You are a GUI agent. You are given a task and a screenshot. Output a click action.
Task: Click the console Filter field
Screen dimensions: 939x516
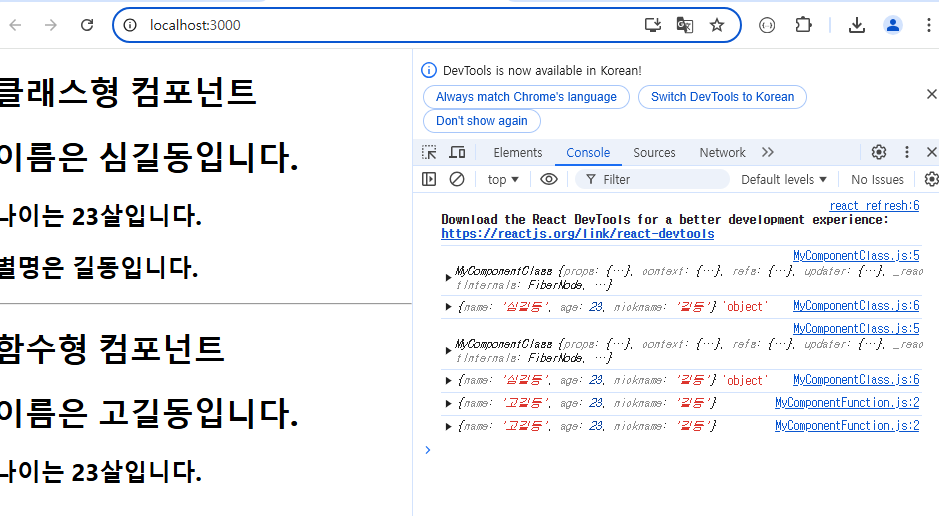tap(652, 180)
